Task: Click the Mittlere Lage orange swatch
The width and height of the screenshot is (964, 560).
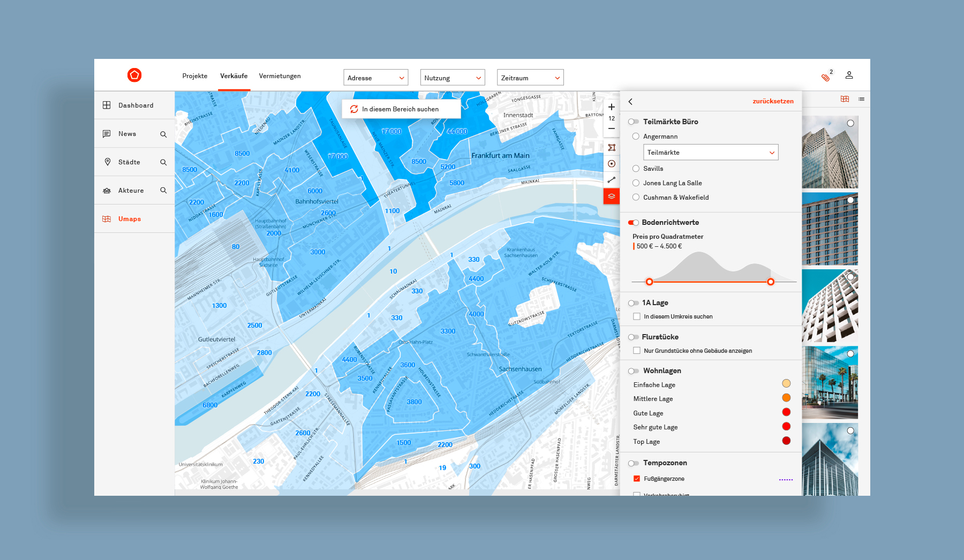Action: pos(786,398)
